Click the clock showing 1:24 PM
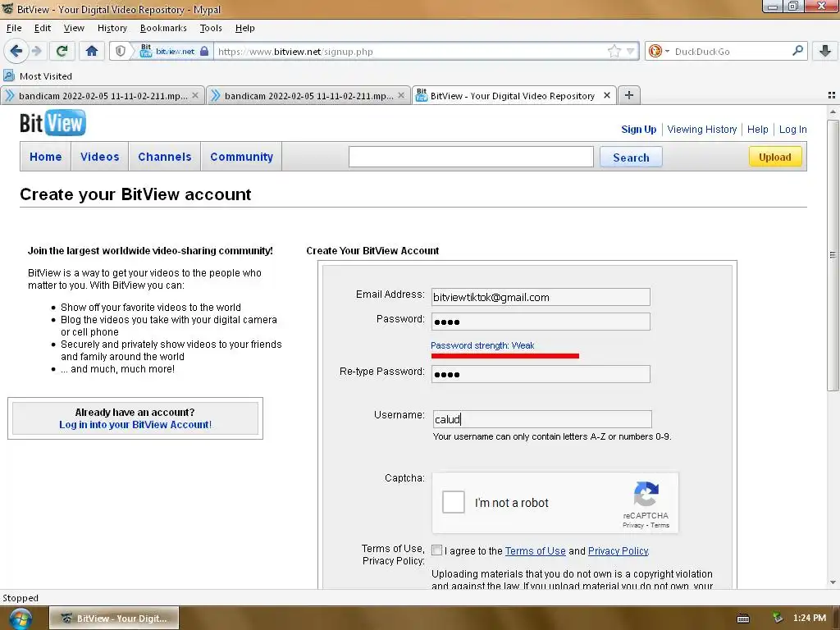 [x=810, y=618]
